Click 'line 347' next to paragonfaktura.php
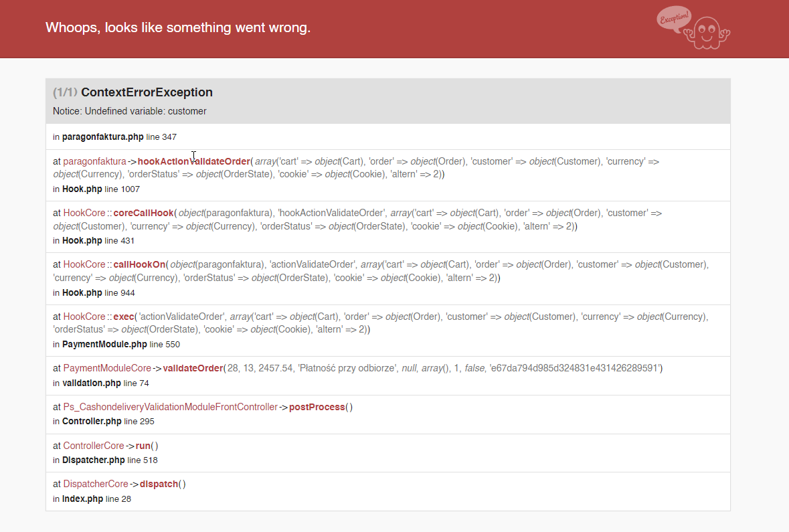The height and width of the screenshot is (532, 789). pyautogui.click(x=161, y=137)
